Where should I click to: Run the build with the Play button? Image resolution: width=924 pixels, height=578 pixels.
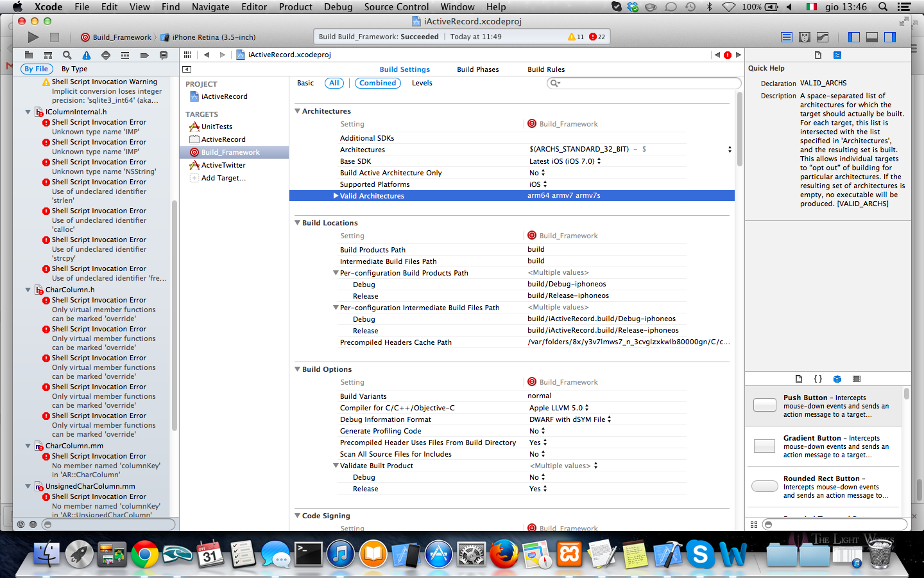pos(33,37)
